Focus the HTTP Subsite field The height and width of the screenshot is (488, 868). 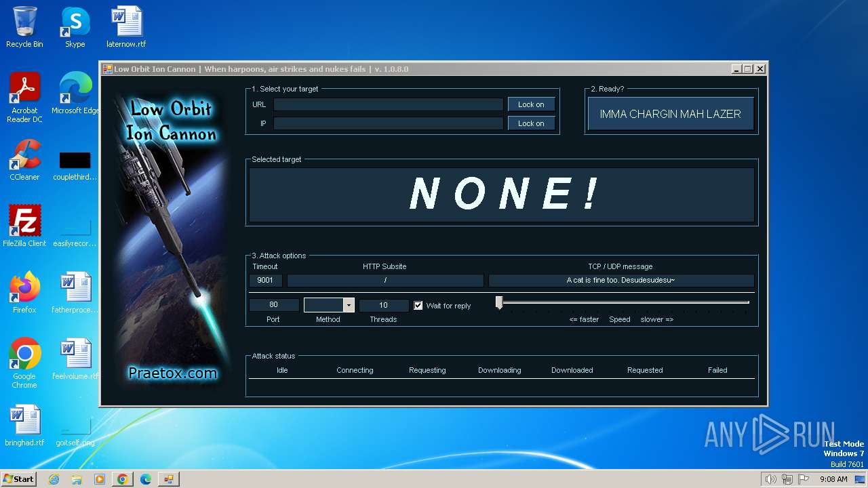tap(385, 280)
